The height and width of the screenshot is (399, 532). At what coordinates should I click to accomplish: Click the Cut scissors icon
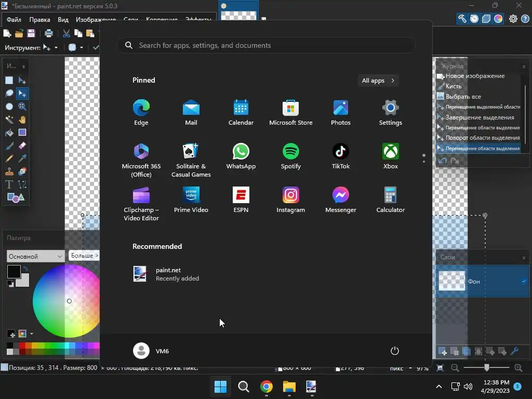click(66, 33)
